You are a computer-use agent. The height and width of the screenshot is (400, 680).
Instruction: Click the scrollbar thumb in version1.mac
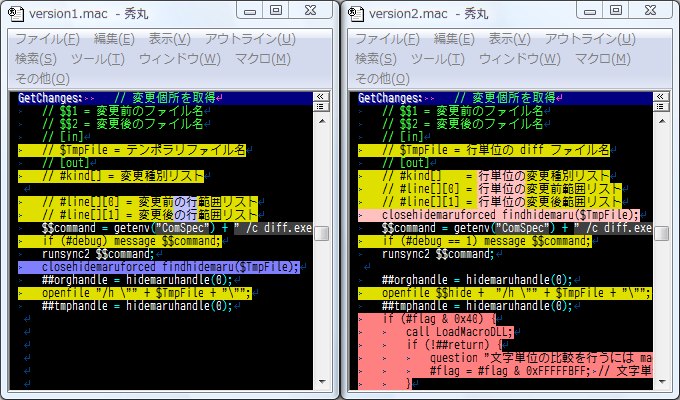(322, 233)
